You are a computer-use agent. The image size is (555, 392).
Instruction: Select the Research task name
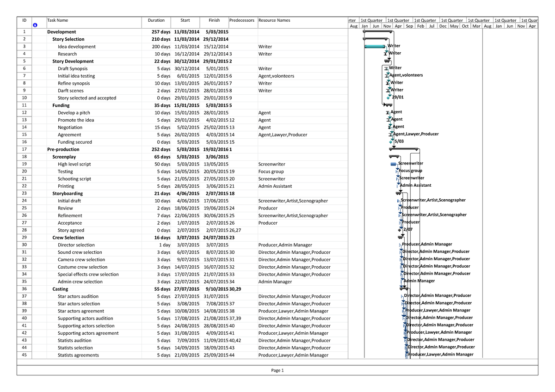tap(67, 54)
